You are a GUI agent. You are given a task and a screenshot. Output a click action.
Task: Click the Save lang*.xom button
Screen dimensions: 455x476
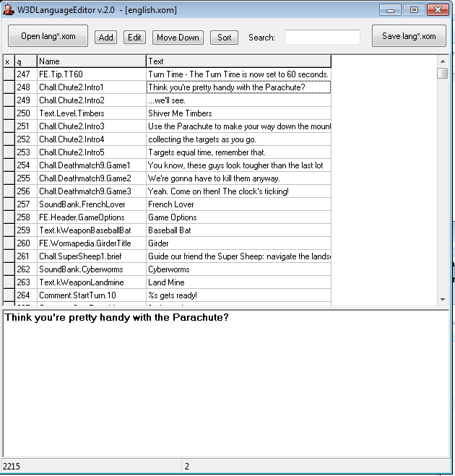409,36
